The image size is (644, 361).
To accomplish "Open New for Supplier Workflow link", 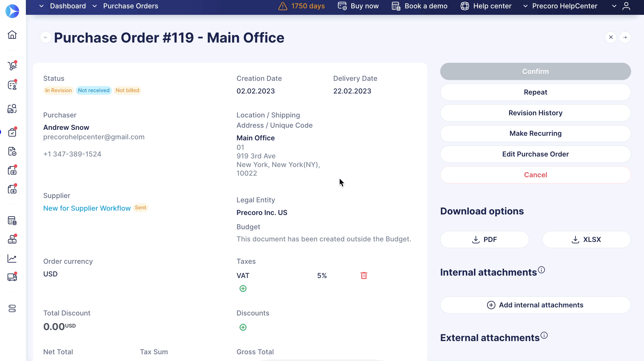I will (87, 208).
